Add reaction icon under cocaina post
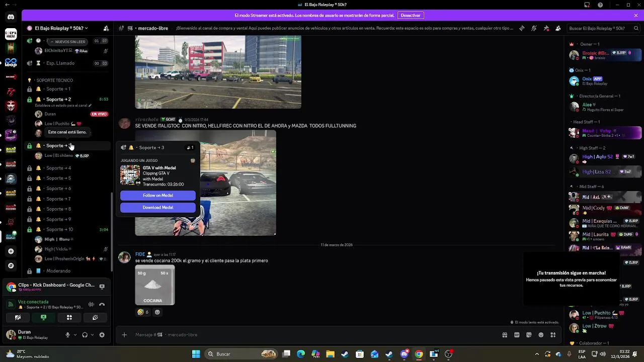The width and height of the screenshot is (644, 362). tap(157, 312)
